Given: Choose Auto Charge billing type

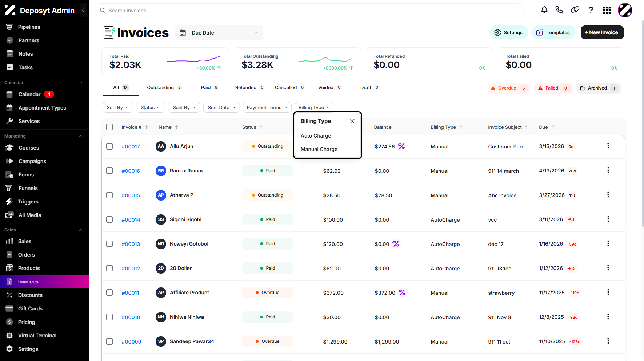Looking at the screenshot, I should tap(316, 136).
